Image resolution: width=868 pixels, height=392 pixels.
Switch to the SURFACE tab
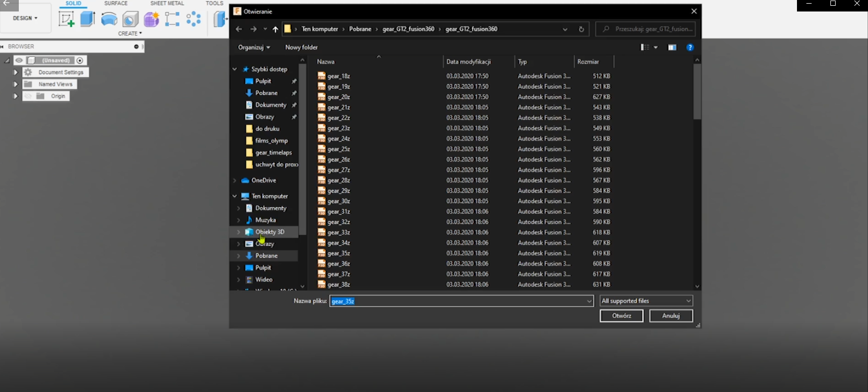point(116,3)
